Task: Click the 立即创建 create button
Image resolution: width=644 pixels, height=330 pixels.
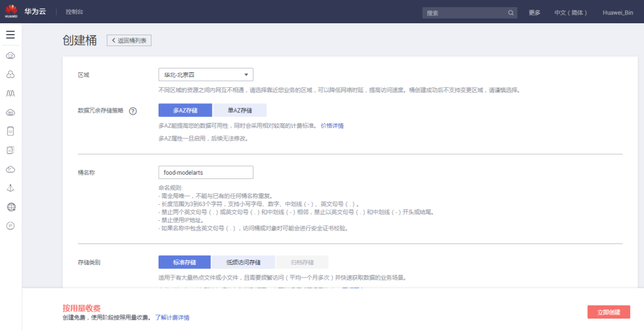Action: (x=609, y=312)
